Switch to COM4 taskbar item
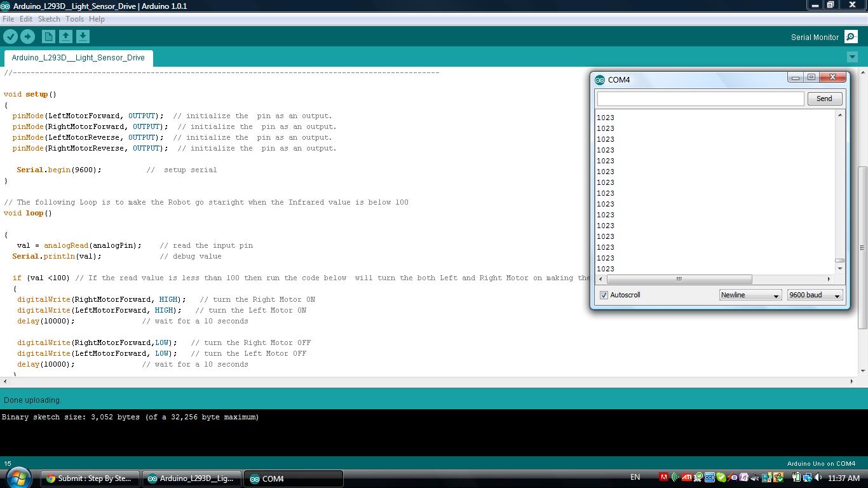The height and width of the screenshot is (488, 868). (x=294, y=478)
